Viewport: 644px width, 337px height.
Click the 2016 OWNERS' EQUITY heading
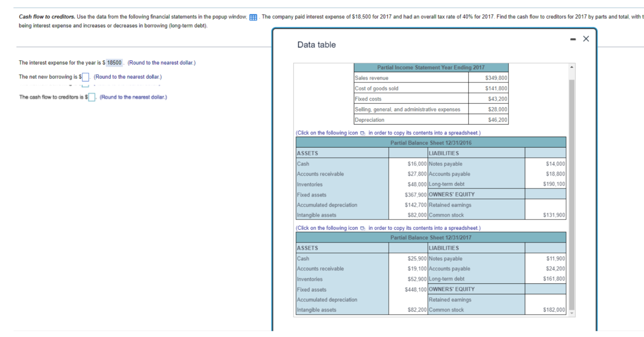pos(452,195)
